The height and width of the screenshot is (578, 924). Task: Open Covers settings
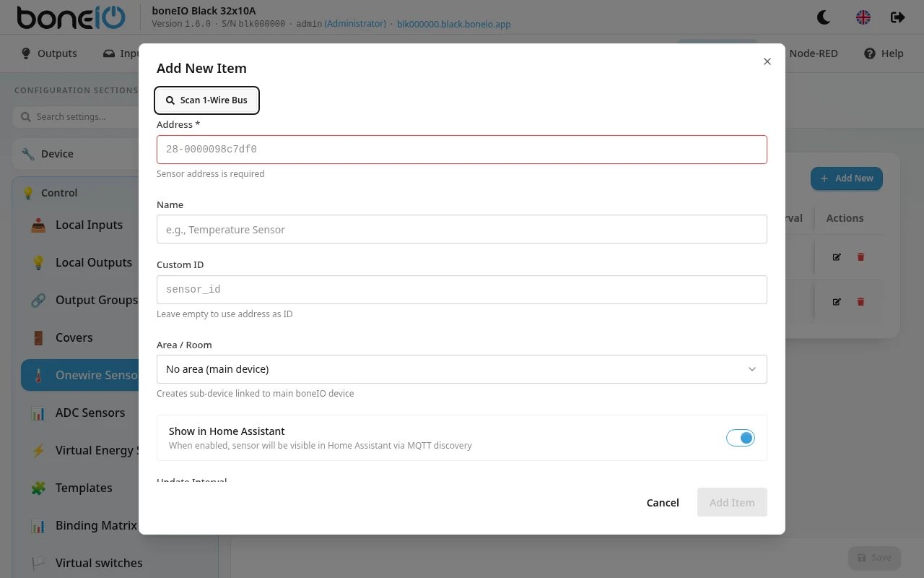tap(80, 338)
